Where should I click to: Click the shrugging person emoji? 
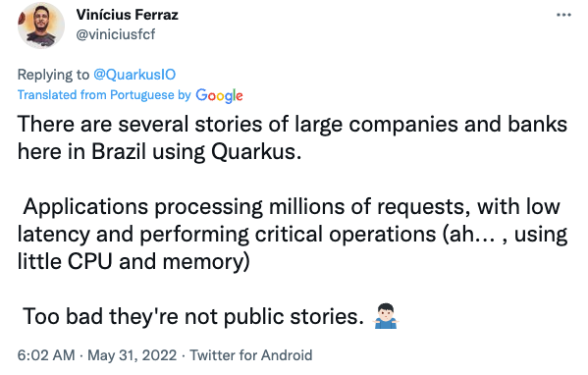386,316
